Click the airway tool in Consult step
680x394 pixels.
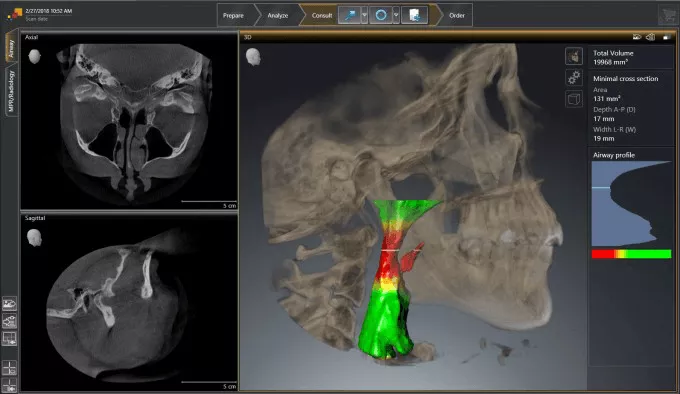pos(350,15)
